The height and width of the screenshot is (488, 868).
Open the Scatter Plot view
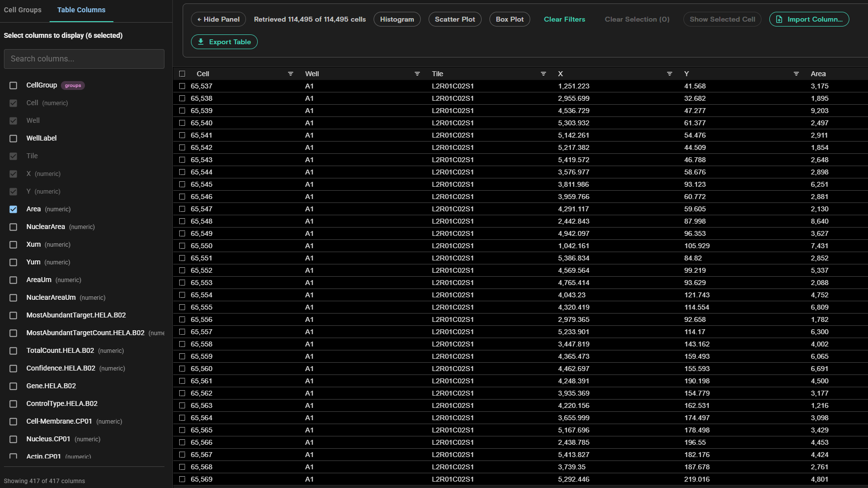(x=455, y=19)
